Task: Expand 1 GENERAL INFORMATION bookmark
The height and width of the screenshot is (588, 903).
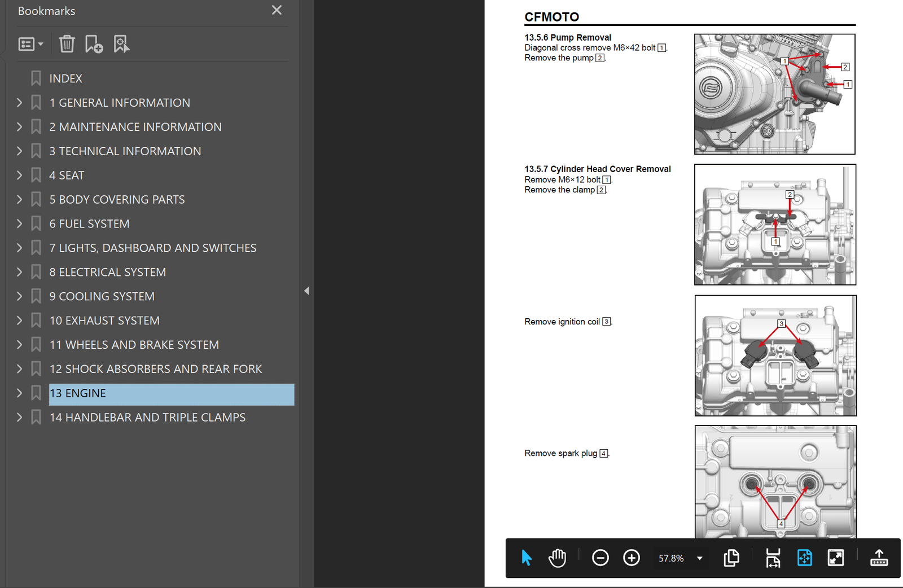Action: coord(19,103)
